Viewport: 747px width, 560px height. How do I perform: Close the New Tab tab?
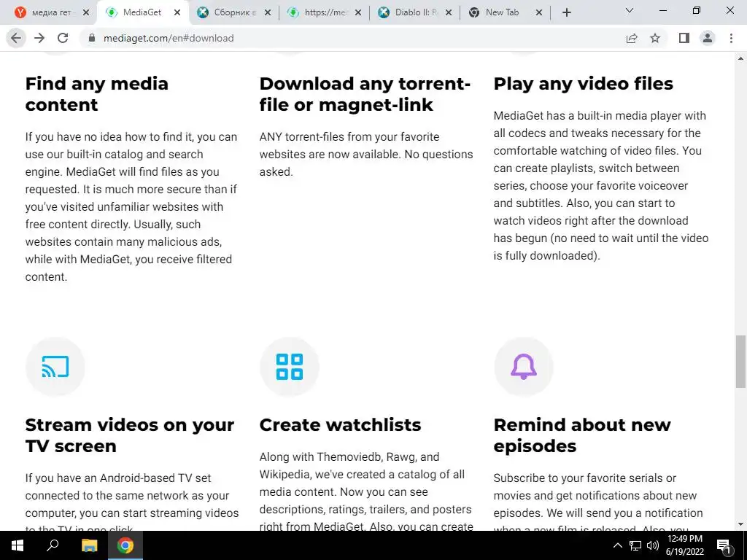539,12
